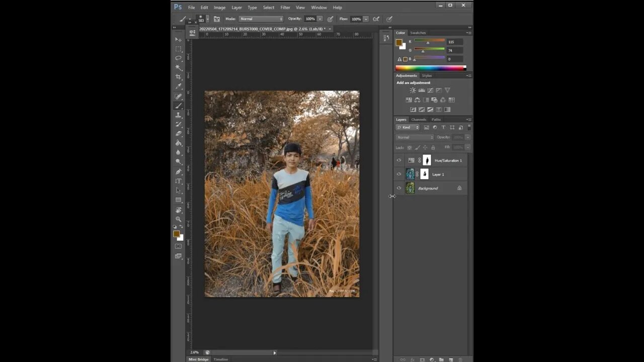Screen dimensions: 644x362
Task: Open the Tool Preset picker arrow
Action: (x=190, y=19)
